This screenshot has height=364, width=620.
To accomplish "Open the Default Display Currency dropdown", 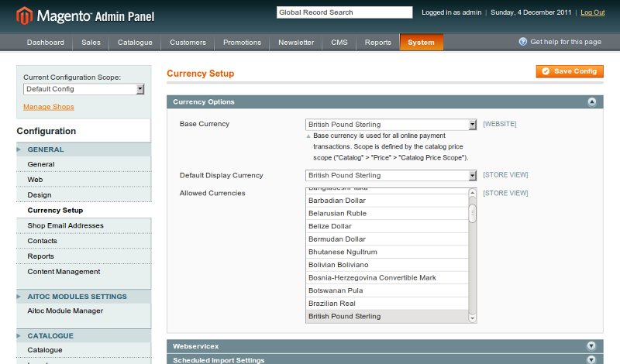I will pos(391,175).
